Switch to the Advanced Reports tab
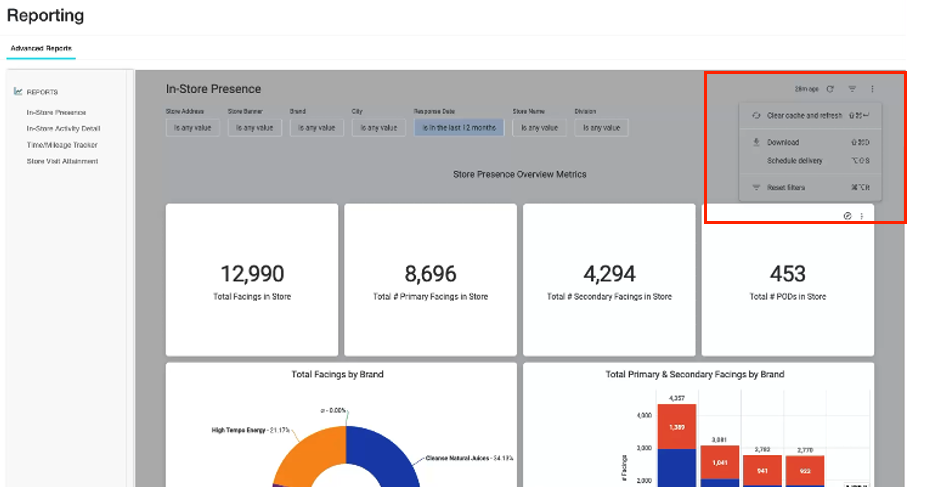 [41, 48]
